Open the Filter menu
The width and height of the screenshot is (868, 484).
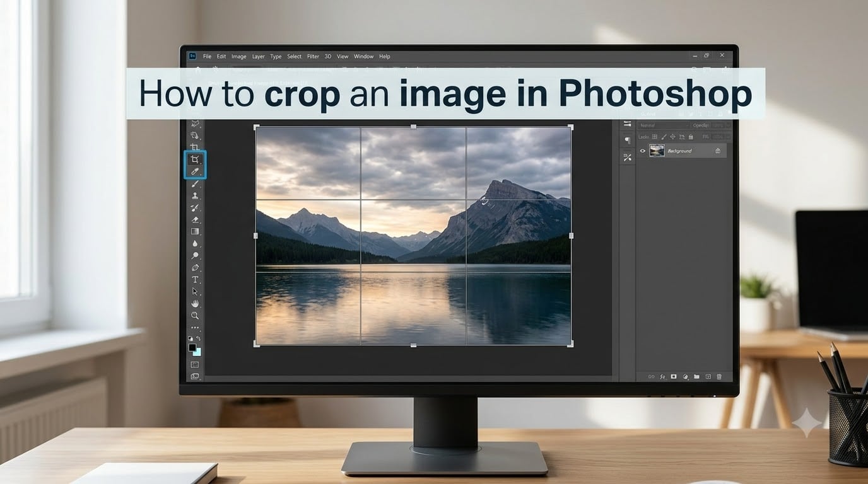(313, 57)
